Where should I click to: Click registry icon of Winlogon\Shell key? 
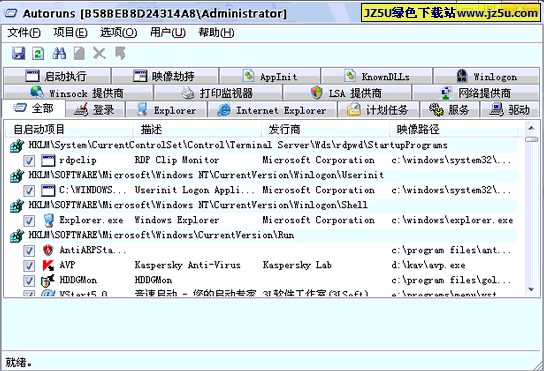[x=17, y=205]
